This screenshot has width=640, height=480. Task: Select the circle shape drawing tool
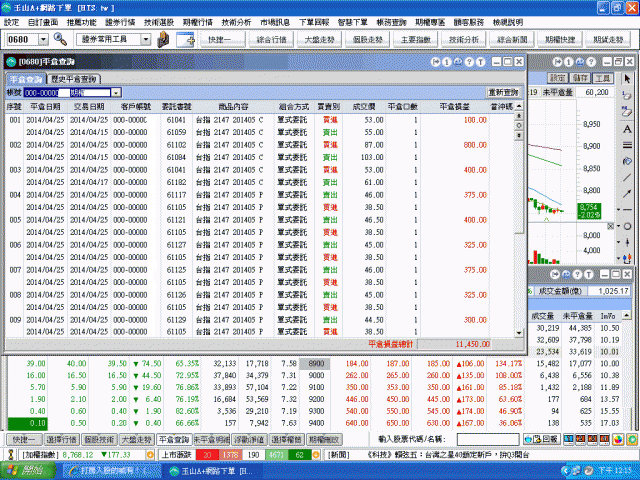(626, 228)
